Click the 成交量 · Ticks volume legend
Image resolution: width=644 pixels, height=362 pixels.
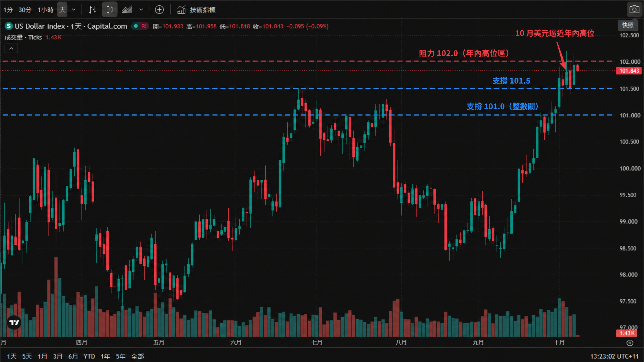(23, 37)
